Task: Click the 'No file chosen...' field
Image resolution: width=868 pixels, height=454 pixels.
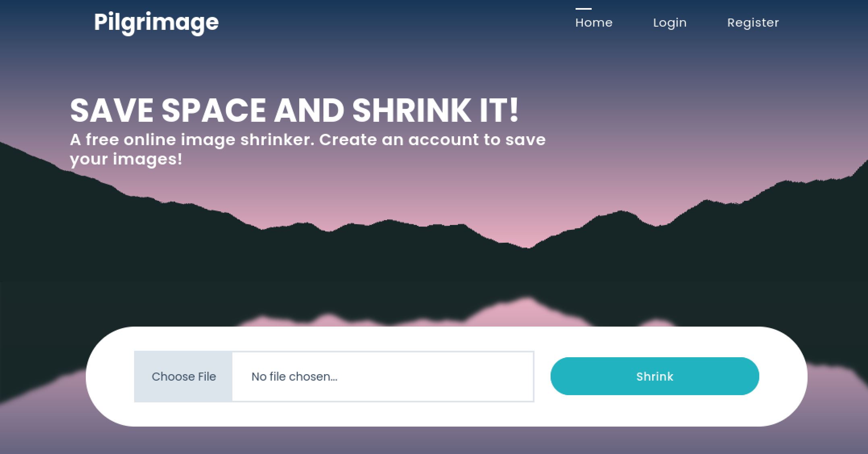Action: tap(383, 377)
